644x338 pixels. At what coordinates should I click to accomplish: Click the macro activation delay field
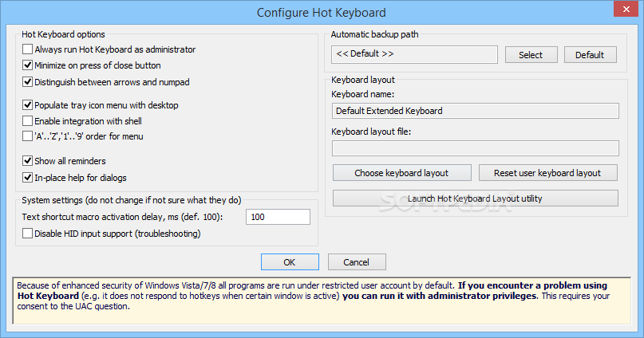(x=278, y=217)
